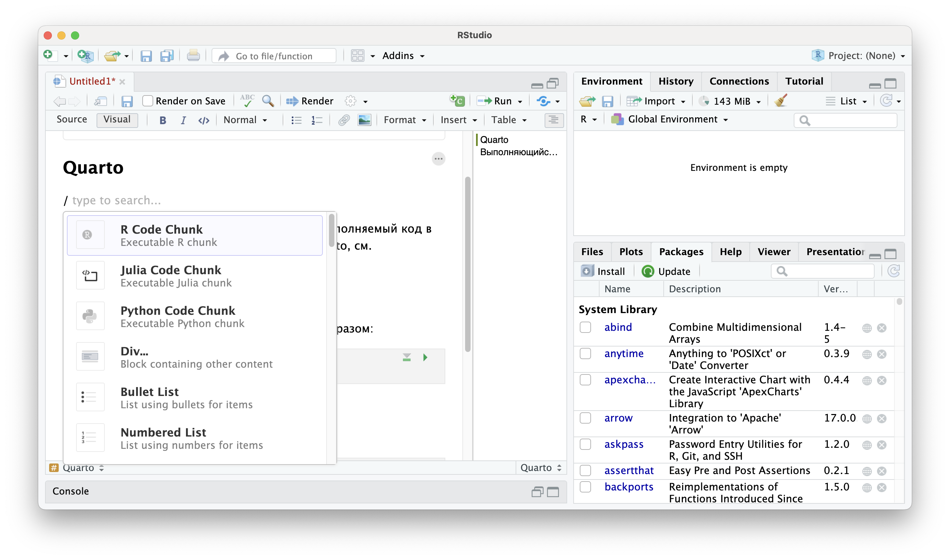Image resolution: width=950 pixels, height=560 pixels.
Task: Click the Show in New Window icon
Action: [x=100, y=101]
